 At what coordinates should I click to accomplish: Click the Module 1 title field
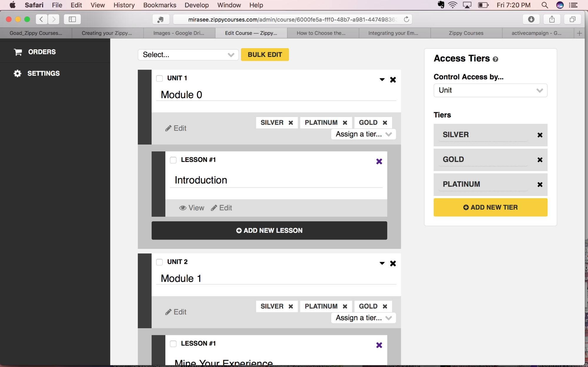pyautogui.click(x=276, y=279)
